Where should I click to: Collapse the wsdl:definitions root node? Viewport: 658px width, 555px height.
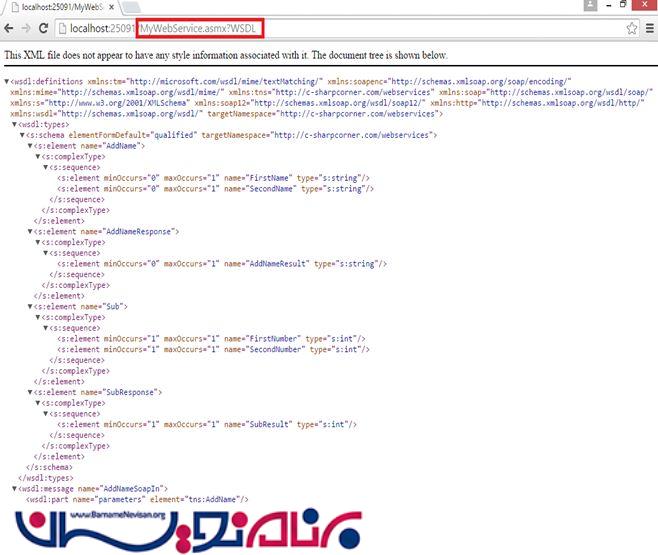point(7,80)
